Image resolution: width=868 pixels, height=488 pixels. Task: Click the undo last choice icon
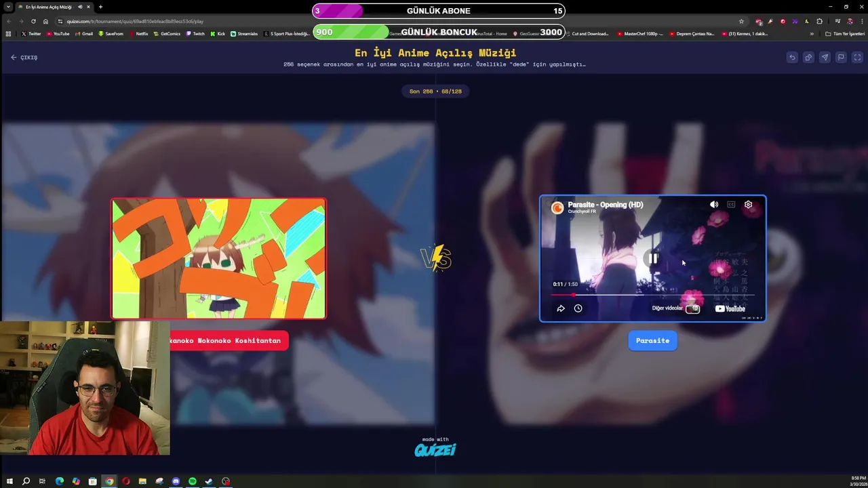click(792, 58)
